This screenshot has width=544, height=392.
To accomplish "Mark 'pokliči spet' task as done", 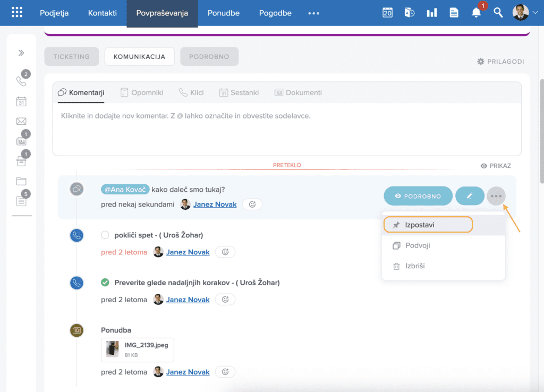I will tap(105, 235).
